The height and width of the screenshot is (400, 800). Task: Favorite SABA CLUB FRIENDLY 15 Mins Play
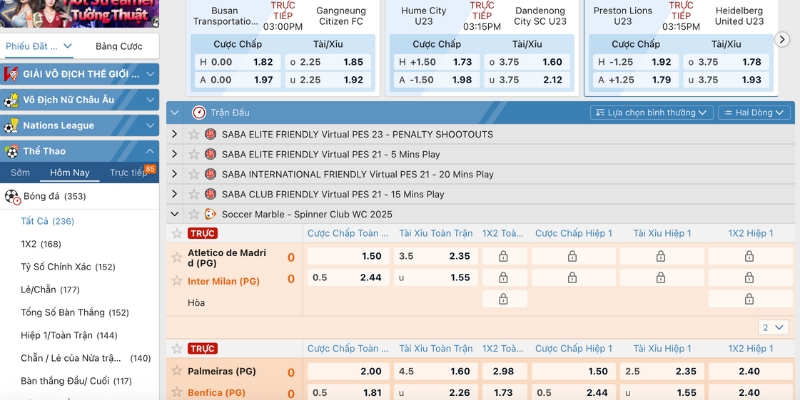(194, 194)
